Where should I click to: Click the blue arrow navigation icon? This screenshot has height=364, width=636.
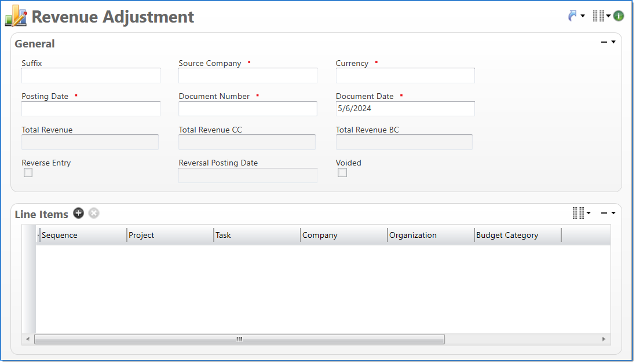(572, 16)
